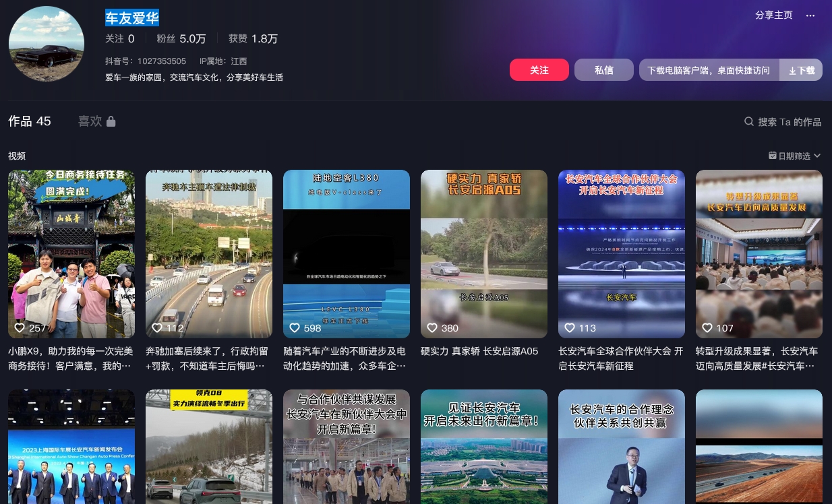
Task: Click the search magnifier icon
Action: [x=748, y=121]
